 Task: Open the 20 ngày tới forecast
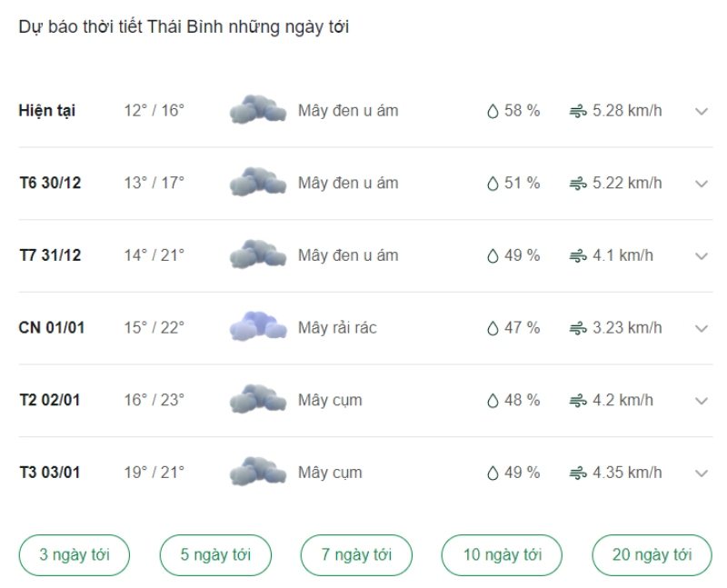pos(652,554)
